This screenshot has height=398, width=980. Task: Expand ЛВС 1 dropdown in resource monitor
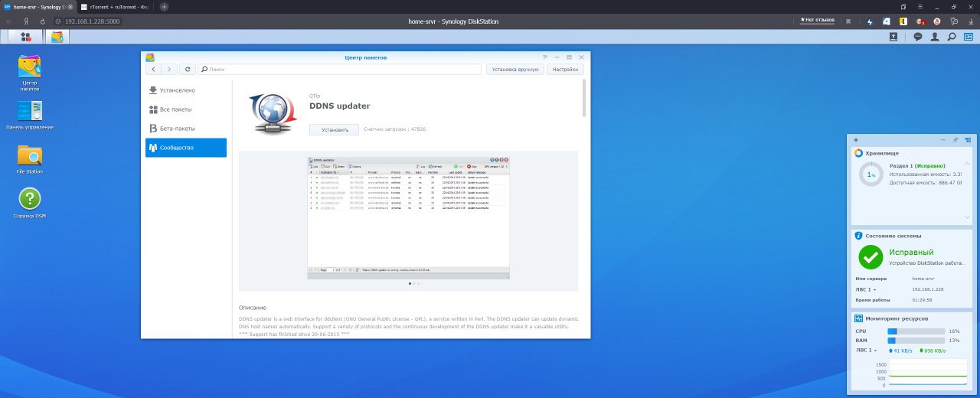tap(866, 351)
